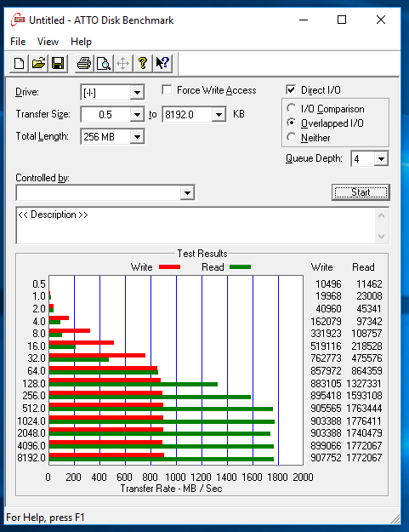Select the Overlapped I/O radio button
The image size is (409, 532).
(x=291, y=123)
